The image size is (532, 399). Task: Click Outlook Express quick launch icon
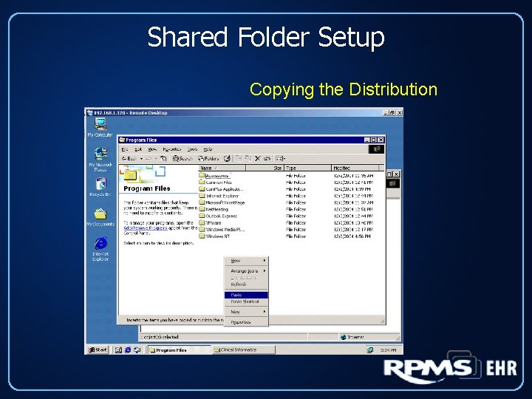tap(137, 349)
